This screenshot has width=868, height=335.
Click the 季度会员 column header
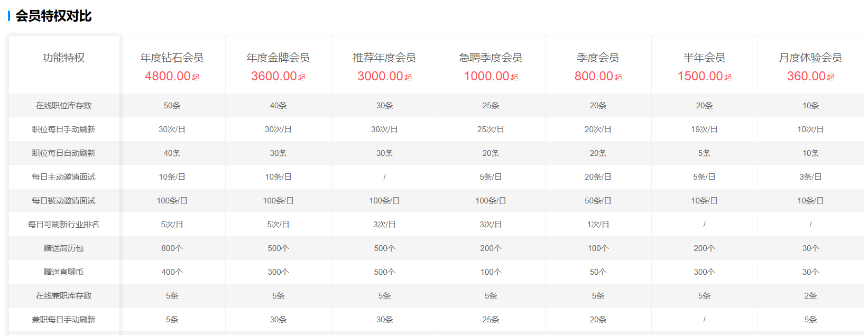point(598,58)
